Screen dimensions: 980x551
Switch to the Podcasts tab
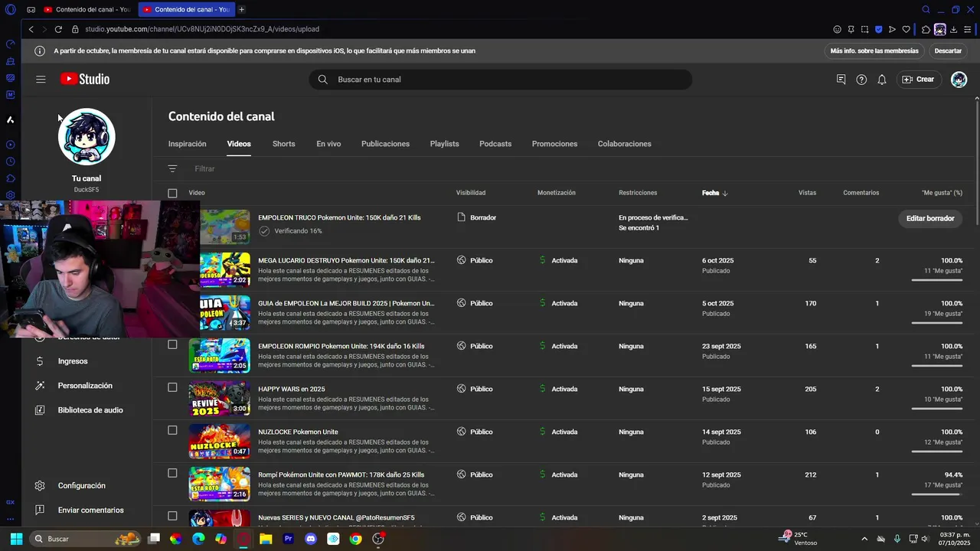click(x=495, y=144)
